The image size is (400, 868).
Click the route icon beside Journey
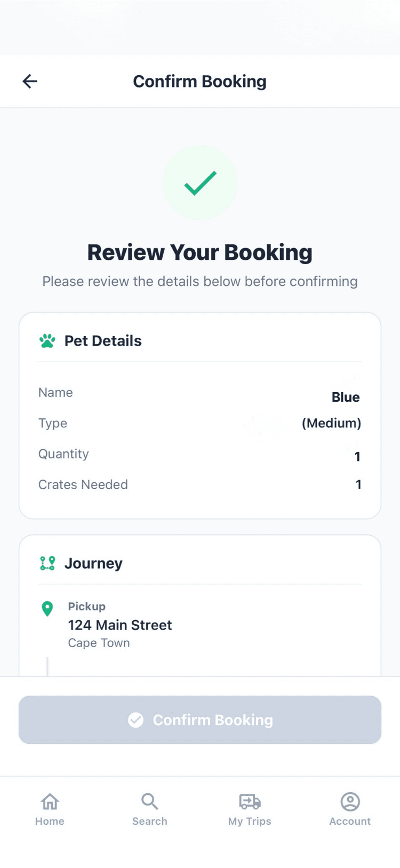(x=47, y=563)
